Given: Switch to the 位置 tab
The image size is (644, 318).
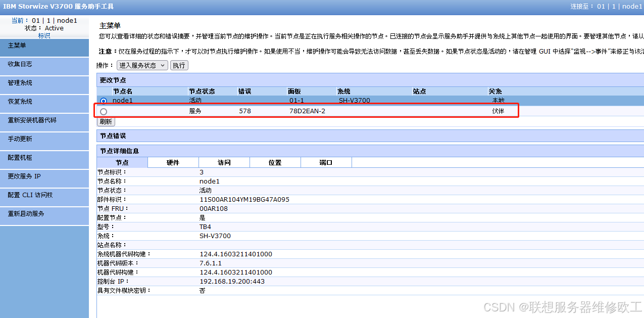Looking at the screenshot, I should tap(275, 162).
